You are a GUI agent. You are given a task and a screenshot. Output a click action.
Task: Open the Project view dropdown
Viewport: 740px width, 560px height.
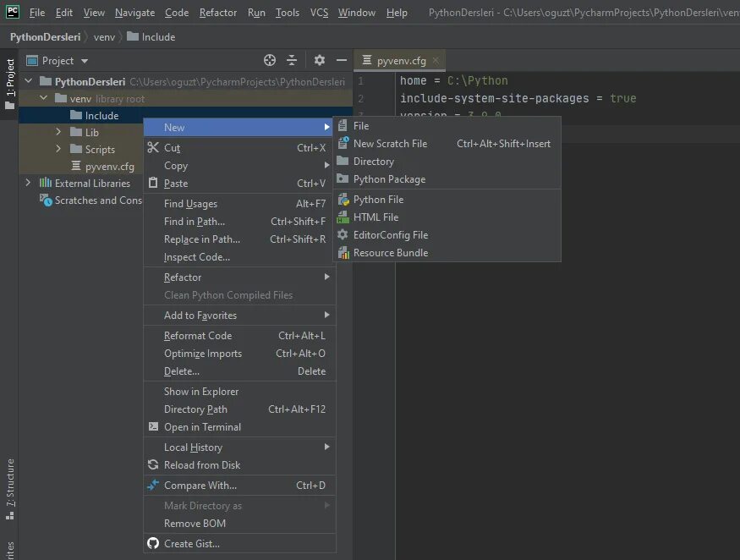coord(85,61)
